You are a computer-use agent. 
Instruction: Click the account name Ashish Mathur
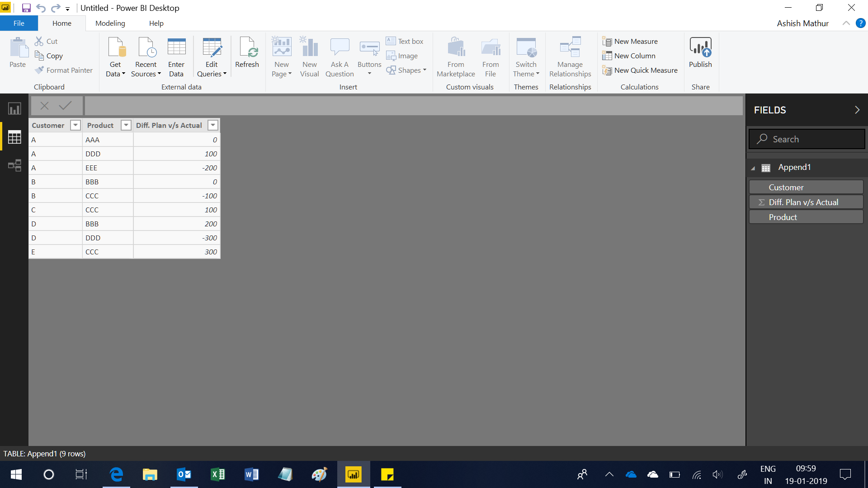[802, 23]
